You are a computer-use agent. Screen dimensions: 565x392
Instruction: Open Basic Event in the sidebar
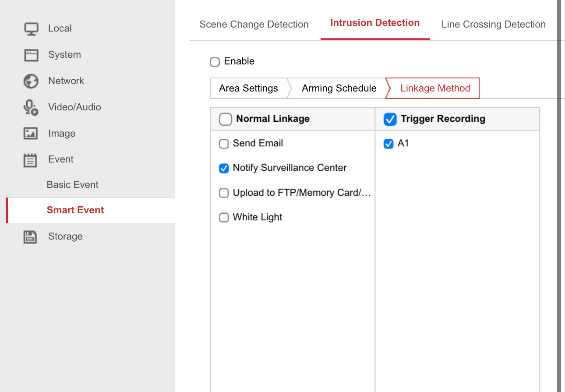coord(73,185)
